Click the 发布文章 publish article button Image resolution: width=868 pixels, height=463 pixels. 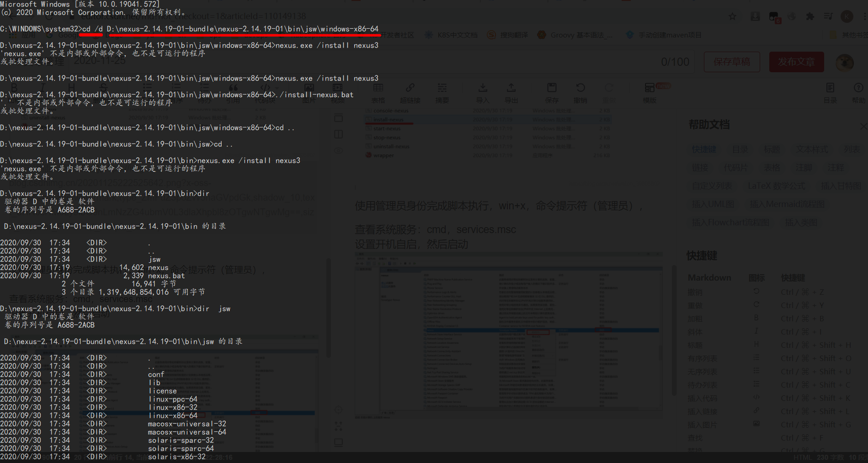tap(796, 62)
